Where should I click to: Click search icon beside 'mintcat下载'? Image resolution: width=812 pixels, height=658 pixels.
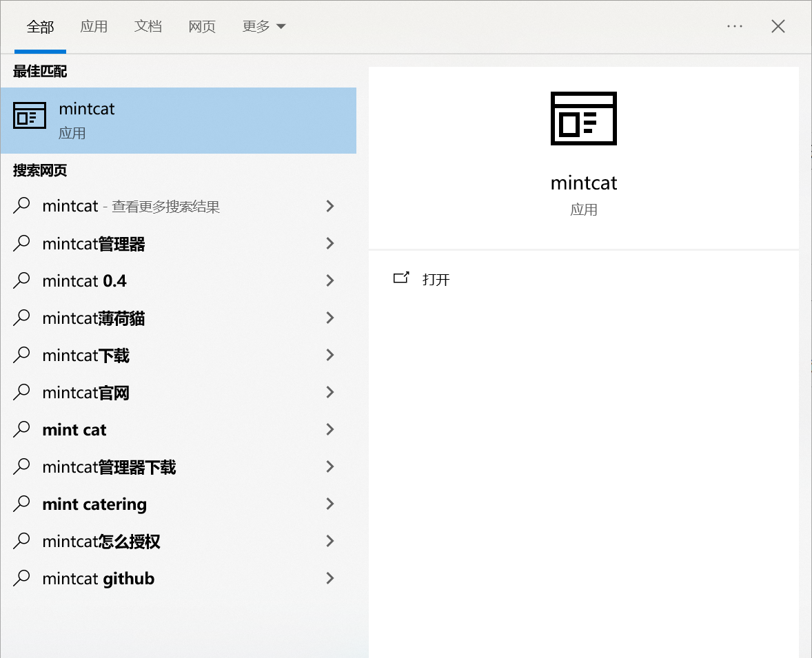point(22,355)
